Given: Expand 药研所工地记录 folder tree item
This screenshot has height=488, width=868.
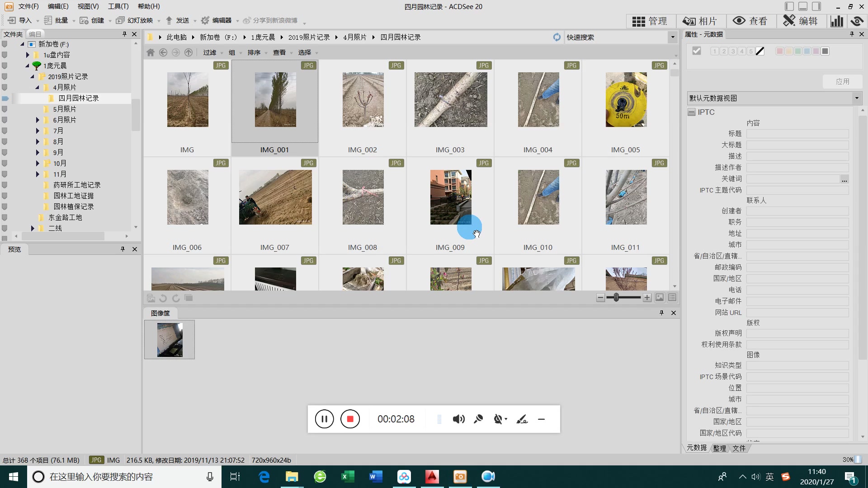Looking at the screenshot, I should 38,185.
